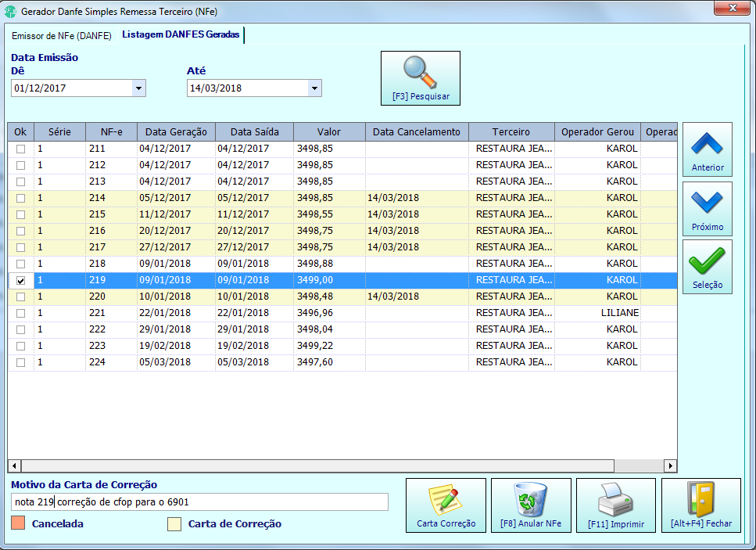Uncheck the box for NF-e 219

(x=21, y=280)
